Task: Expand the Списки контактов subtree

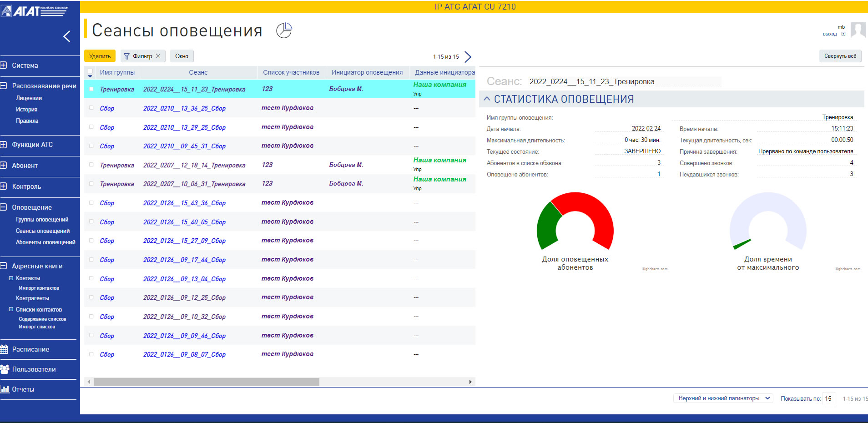Action: click(x=11, y=309)
